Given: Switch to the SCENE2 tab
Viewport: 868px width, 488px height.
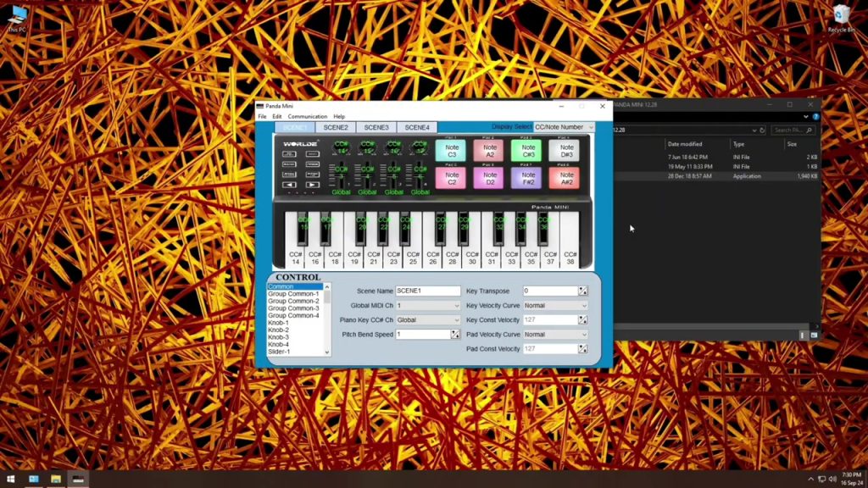Looking at the screenshot, I should (x=336, y=127).
